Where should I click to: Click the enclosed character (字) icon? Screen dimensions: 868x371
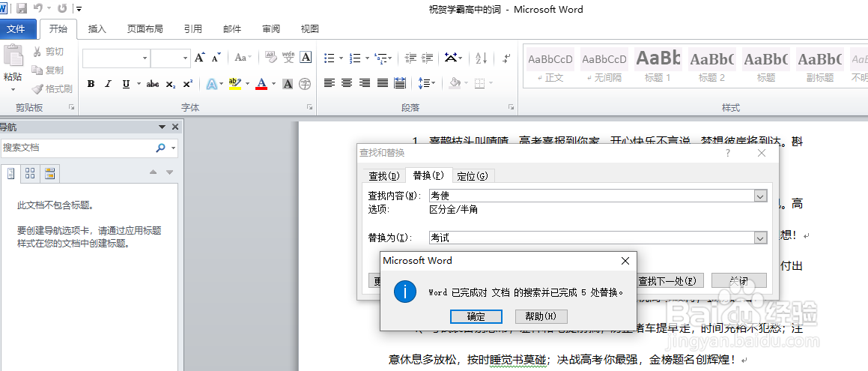point(305,84)
